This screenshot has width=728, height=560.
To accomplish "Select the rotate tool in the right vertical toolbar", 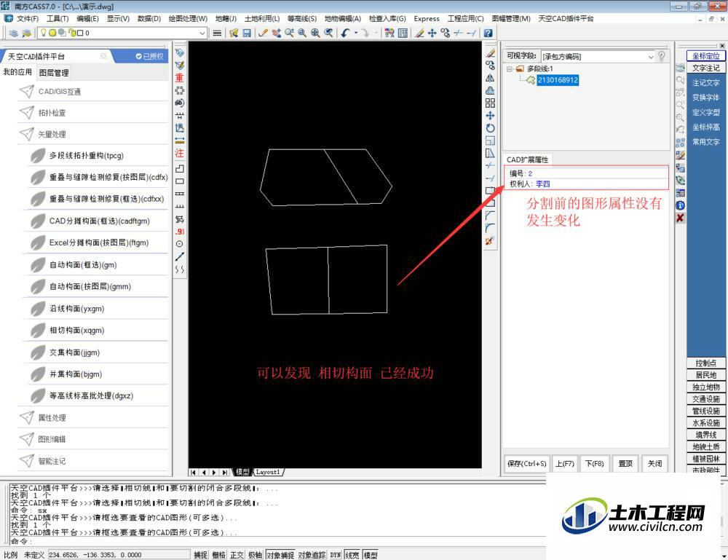I will 490,128.
